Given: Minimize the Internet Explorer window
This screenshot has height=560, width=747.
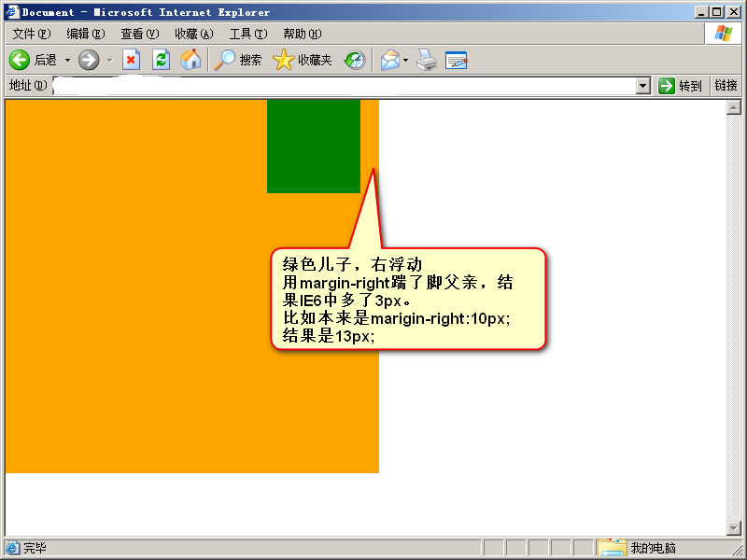Looking at the screenshot, I should tap(700, 12).
